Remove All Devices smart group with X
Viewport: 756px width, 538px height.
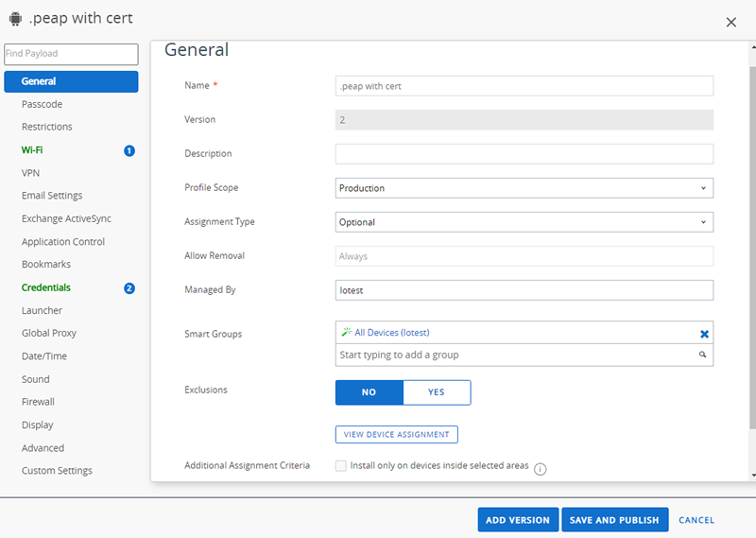pos(704,334)
